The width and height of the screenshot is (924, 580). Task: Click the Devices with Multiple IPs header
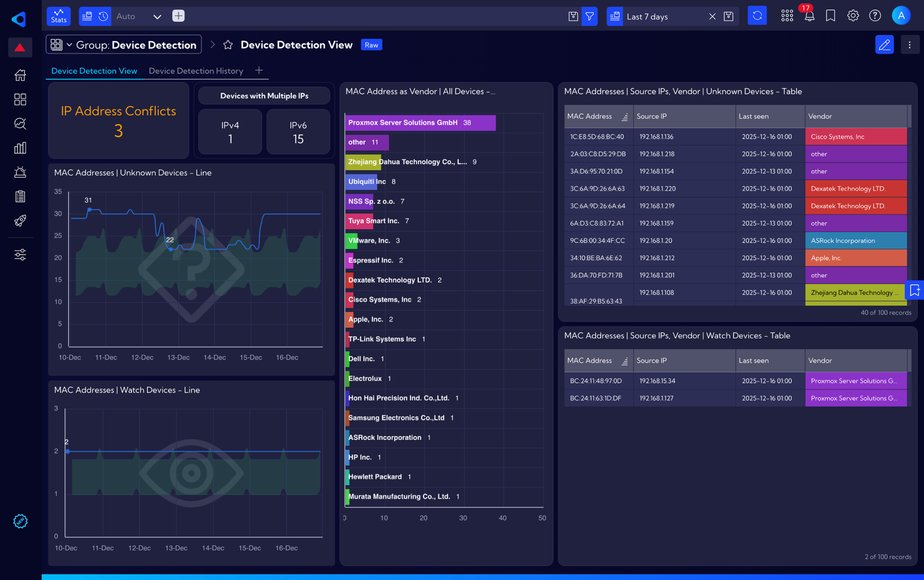pos(264,96)
